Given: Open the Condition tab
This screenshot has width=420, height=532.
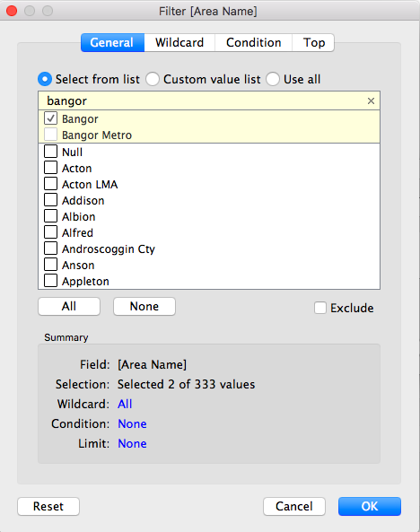Looking at the screenshot, I should tap(253, 43).
